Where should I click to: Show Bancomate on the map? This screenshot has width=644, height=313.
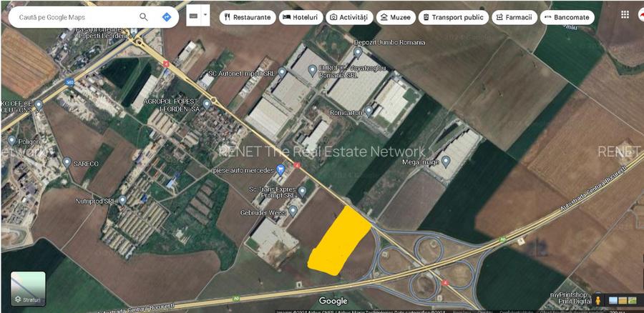tap(567, 17)
